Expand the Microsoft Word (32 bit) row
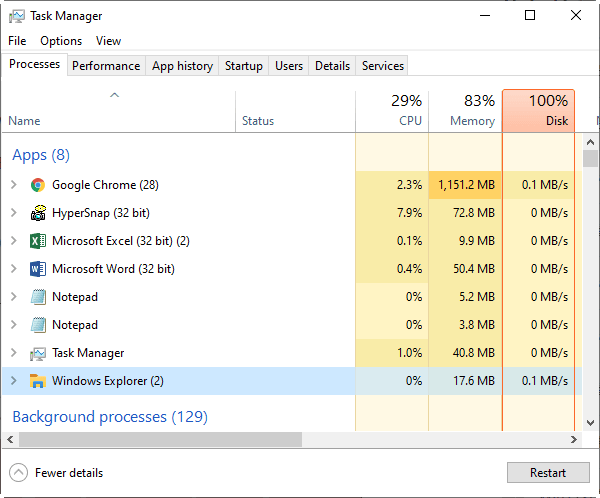Viewport: 600px width, 498px height. [x=14, y=269]
